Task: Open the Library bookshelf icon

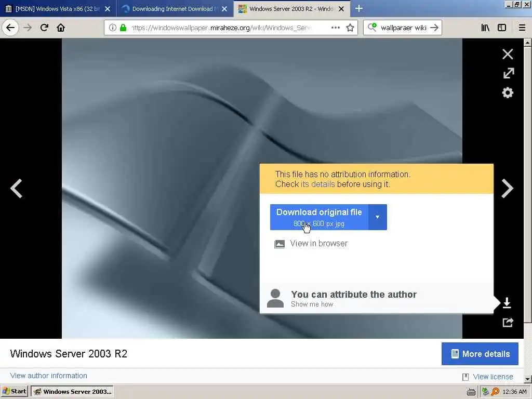Action: tap(485, 28)
